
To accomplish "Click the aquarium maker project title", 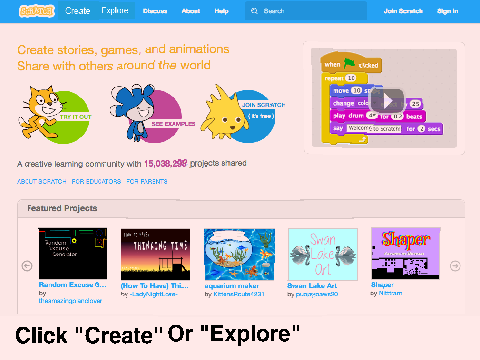I will [x=232, y=286].
